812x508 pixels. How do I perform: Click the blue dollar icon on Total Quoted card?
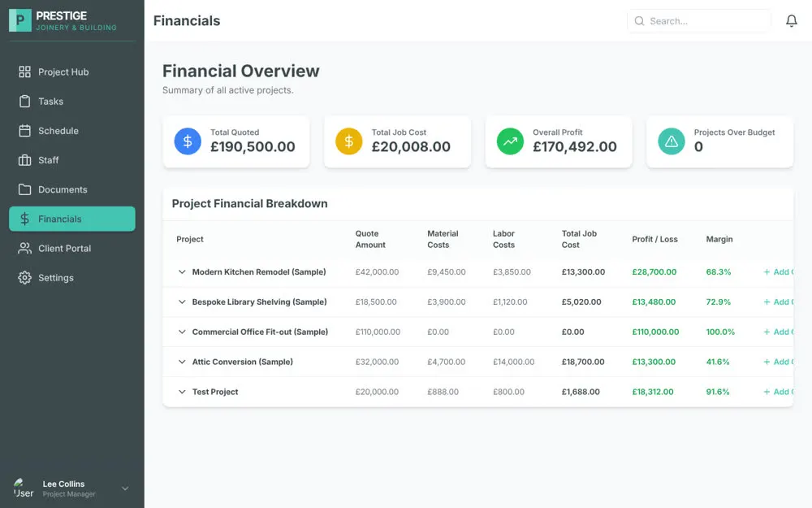tap(188, 141)
